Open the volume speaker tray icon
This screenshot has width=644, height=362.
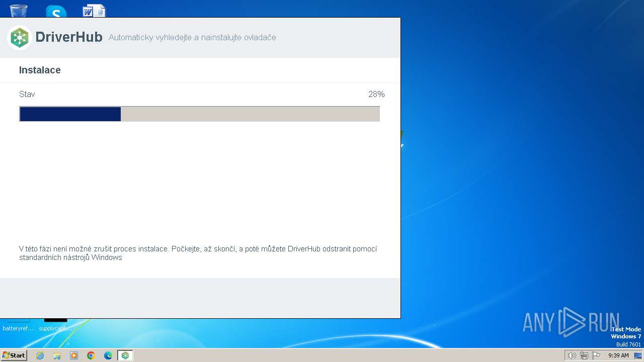click(x=572, y=355)
